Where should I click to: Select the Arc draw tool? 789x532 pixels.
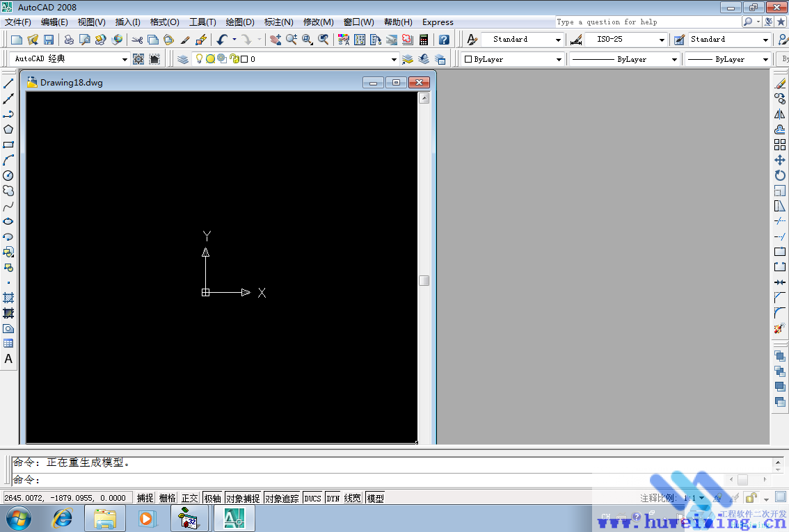(8, 160)
